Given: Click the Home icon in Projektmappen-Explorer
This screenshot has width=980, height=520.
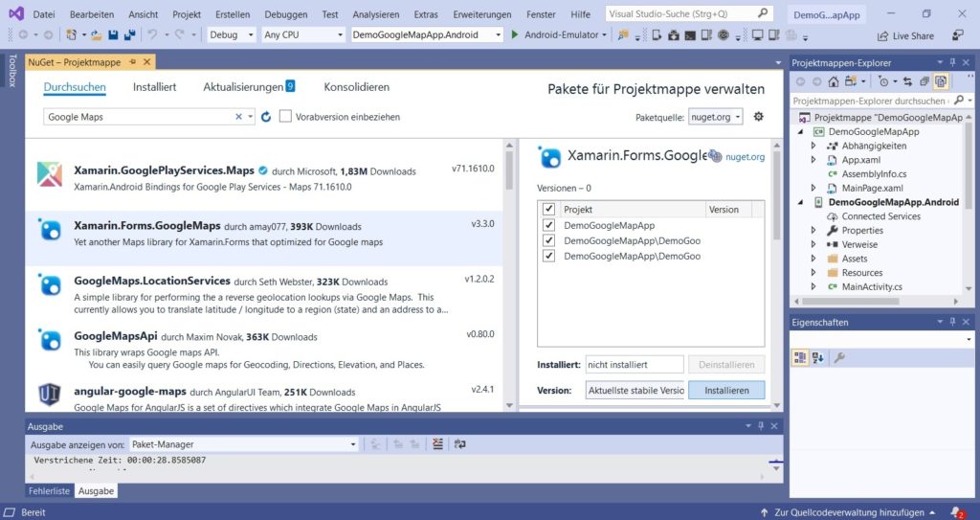Looking at the screenshot, I should pos(834,81).
